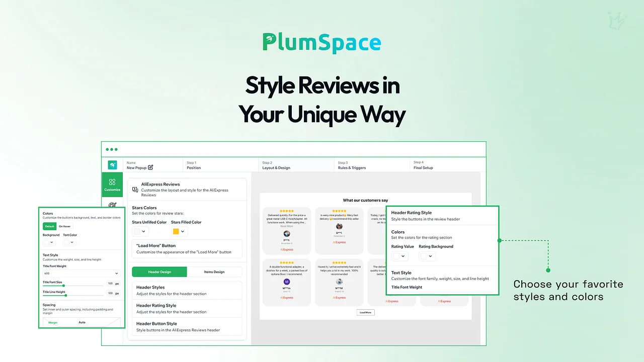Click the AliExpress Reviews section icon

[x=135, y=190]
